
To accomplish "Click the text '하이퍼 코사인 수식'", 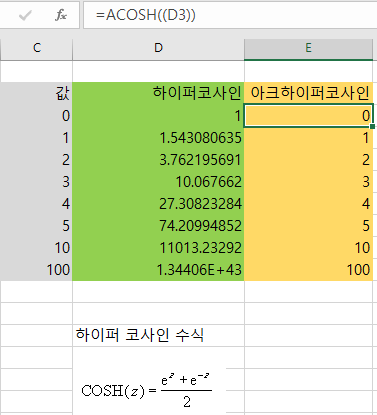I will (140, 335).
